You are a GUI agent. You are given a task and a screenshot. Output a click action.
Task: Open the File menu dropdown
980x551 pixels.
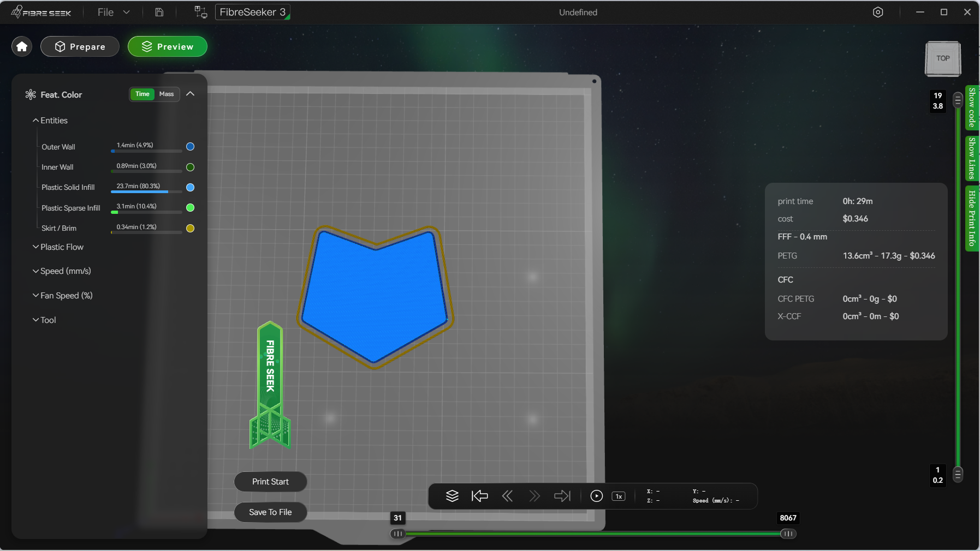click(114, 12)
